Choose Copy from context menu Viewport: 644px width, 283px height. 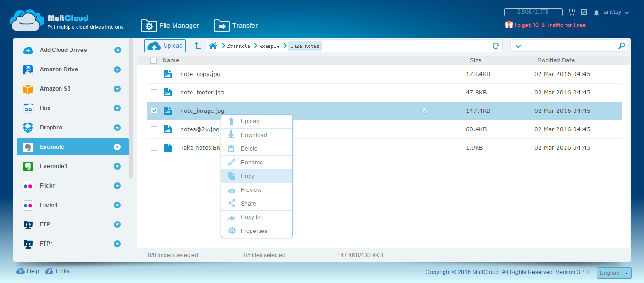tap(257, 176)
